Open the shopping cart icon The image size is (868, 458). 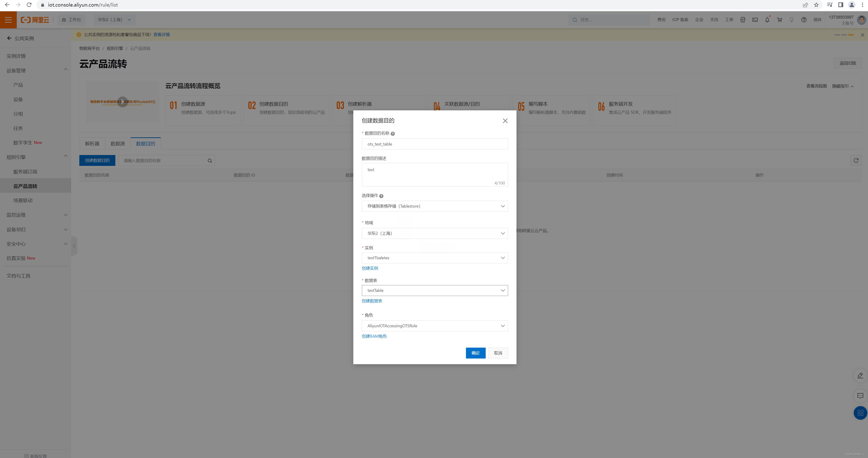[x=779, y=20]
